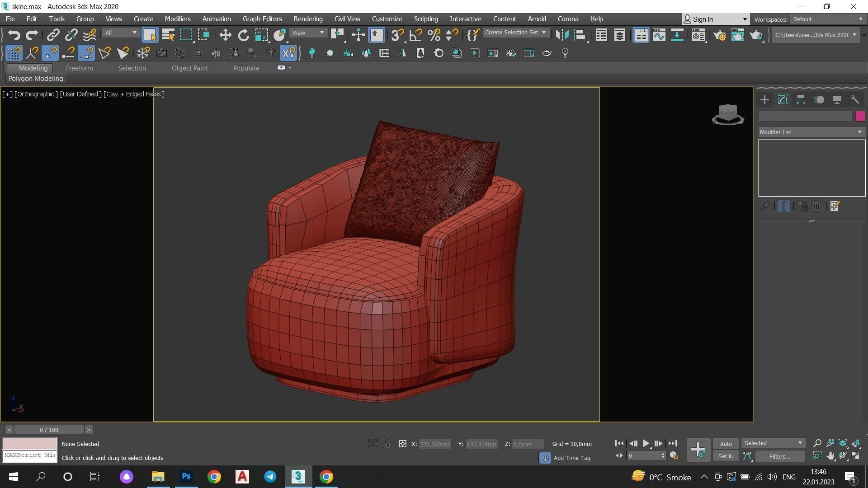Click Configure Modifier Sets icon
The height and width of the screenshot is (488, 868).
[835, 206]
